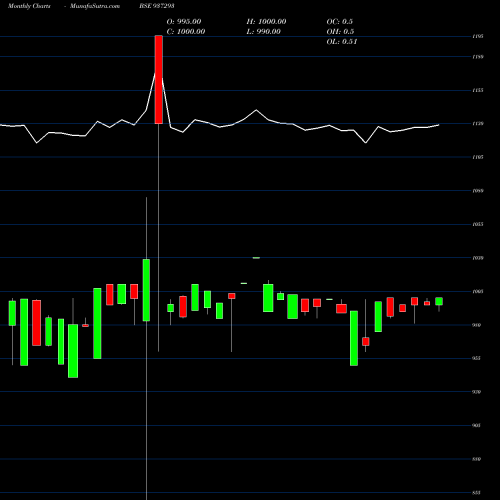Click the 'O: 995.00' open value
This screenshot has width=500, height=500.
tap(184, 22)
